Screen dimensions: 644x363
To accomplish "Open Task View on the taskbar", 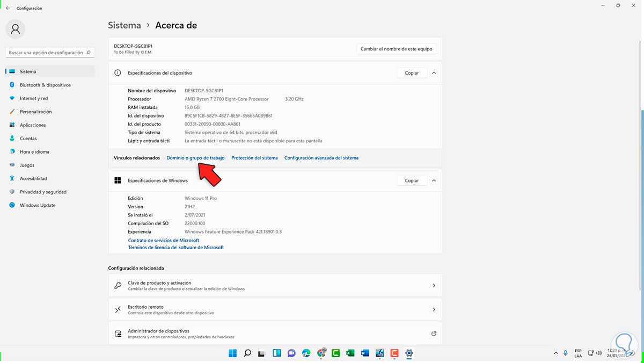I will (262, 353).
